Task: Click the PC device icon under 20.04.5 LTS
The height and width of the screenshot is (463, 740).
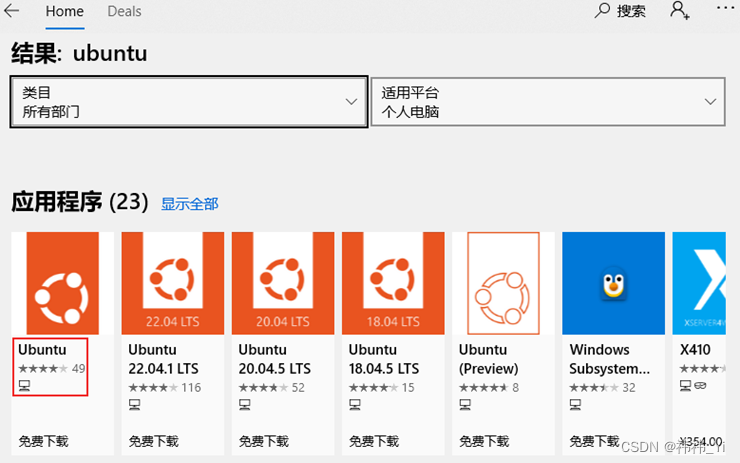Action: coord(244,404)
